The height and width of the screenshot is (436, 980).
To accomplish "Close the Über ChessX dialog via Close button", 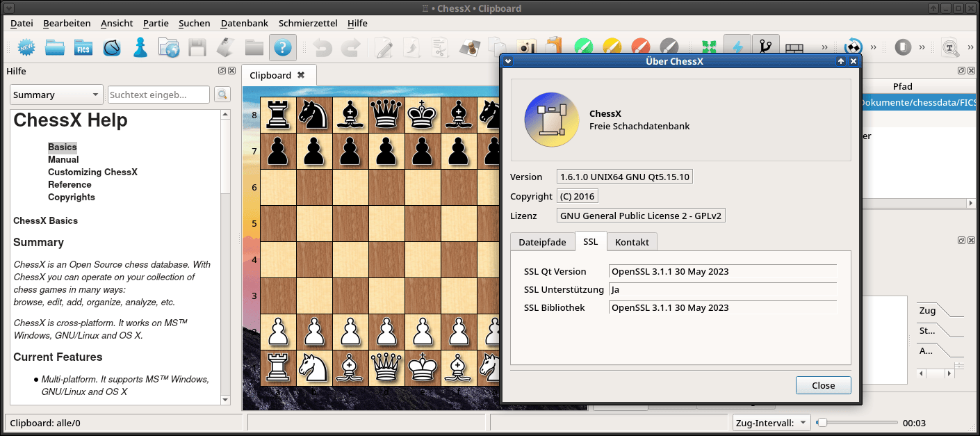I will point(823,385).
